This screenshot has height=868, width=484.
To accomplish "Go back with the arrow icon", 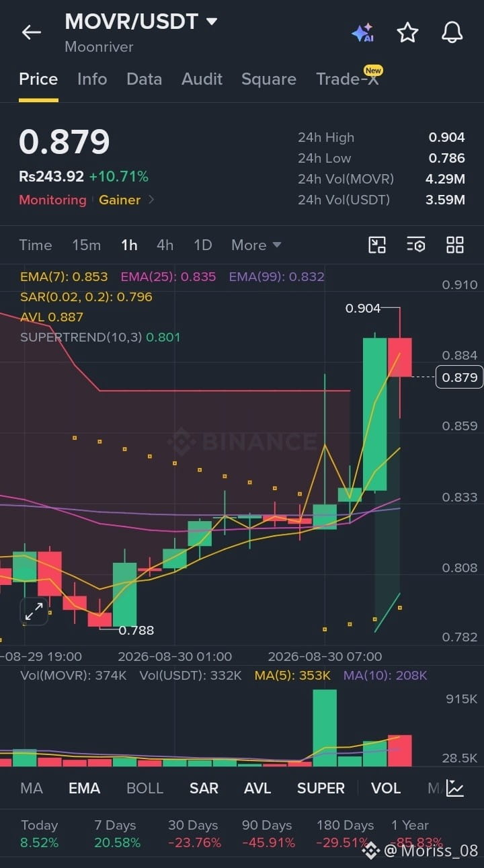I will [32, 32].
